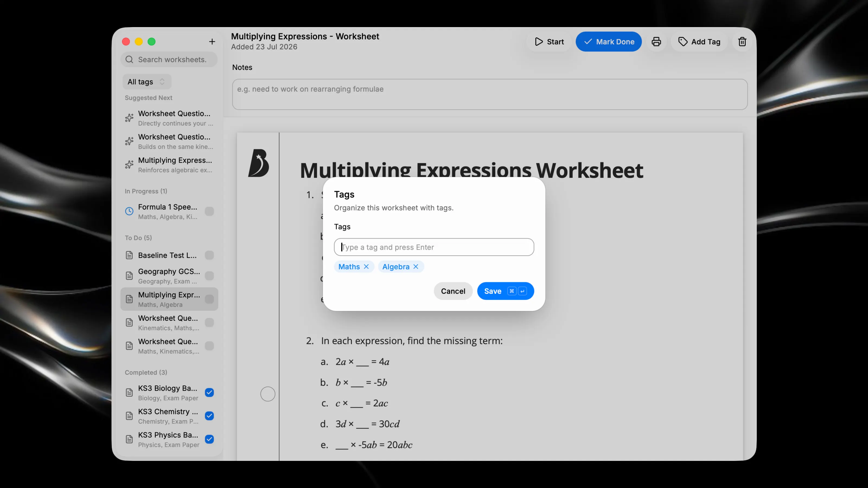Open the worksheet tagged 'Maths, Kinematics,...'
This screenshot has height=488, width=868.
[x=169, y=346]
